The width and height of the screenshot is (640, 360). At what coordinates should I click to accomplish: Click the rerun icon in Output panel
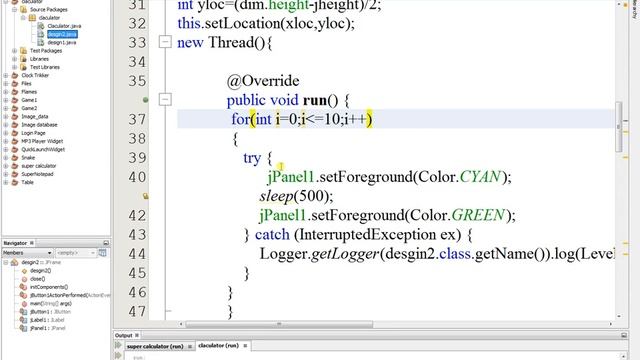(x=118, y=345)
